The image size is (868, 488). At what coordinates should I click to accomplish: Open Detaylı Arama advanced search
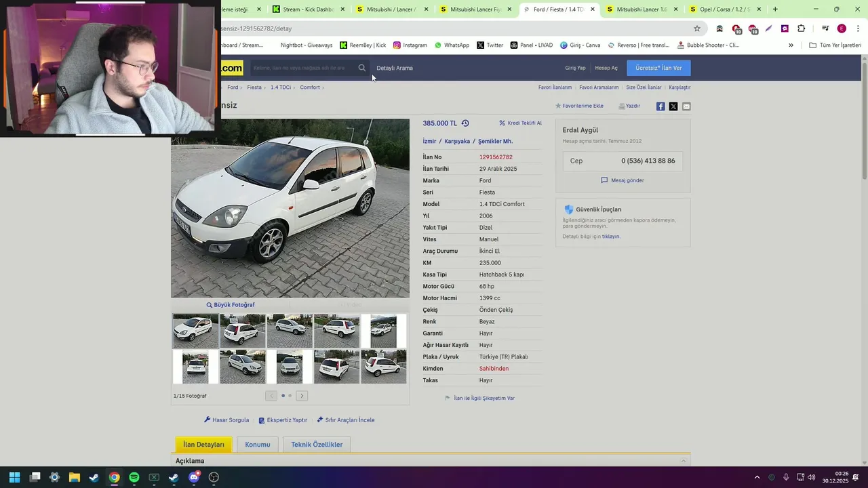pyautogui.click(x=395, y=68)
